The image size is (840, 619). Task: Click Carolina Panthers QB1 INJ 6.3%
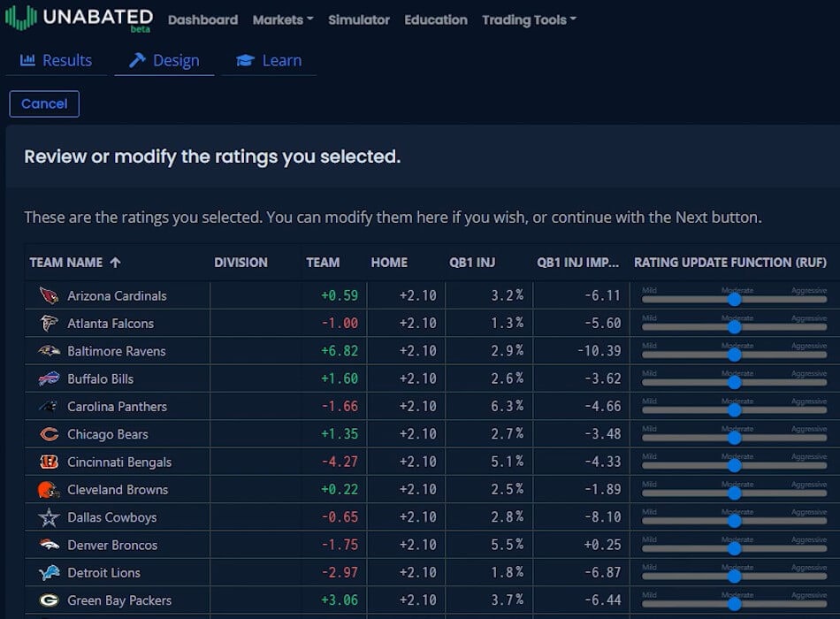click(507, 406)
